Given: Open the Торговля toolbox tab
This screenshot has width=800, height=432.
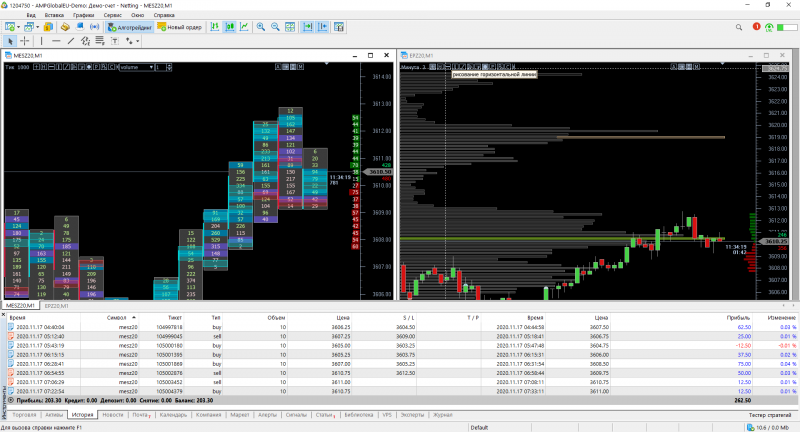Looking at the screenshot, I should pyautogui.click(x=24, y=415).
